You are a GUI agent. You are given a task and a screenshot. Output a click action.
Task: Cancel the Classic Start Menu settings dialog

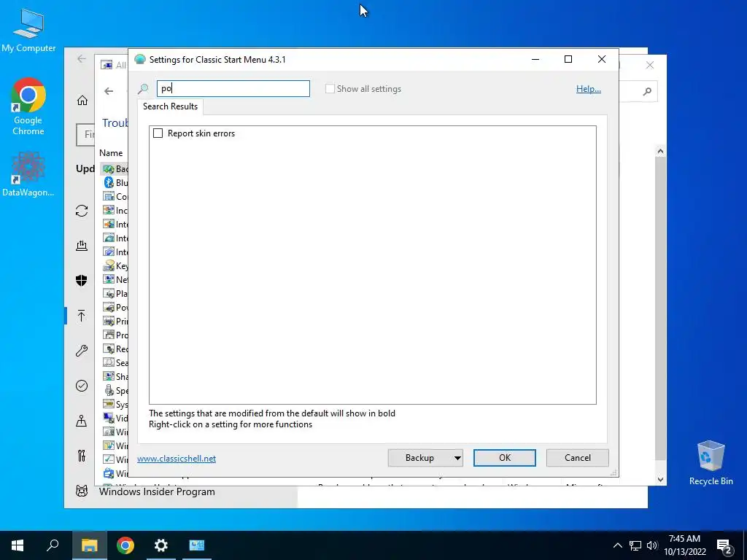tap(578, 458)
